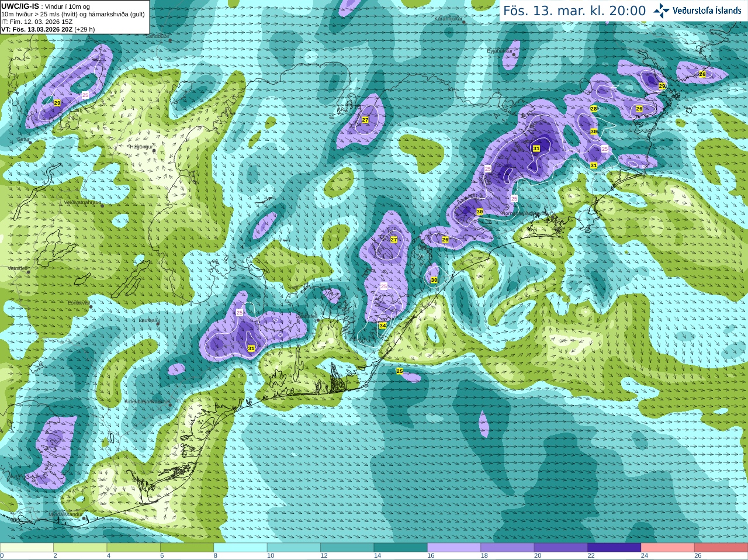748x560 pixels.
Task: Click the Lónakvísl location label
Action: point(79,303)
